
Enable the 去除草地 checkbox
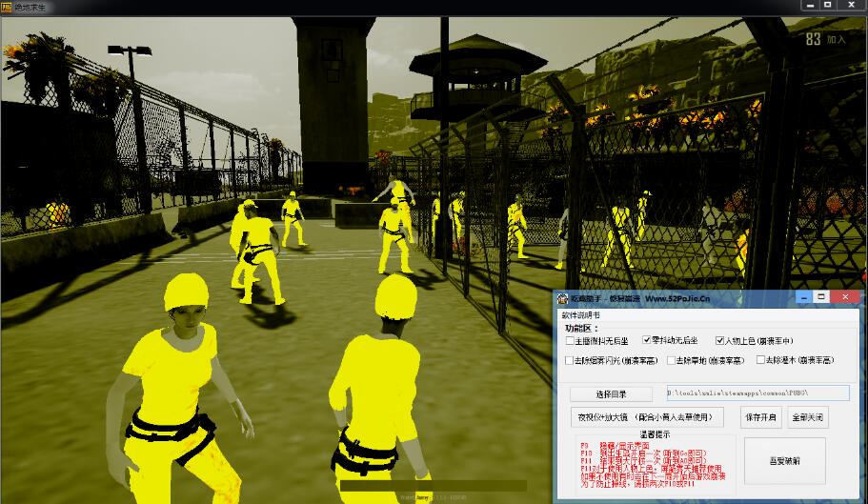pyautogui.click(x=671, y=360)
